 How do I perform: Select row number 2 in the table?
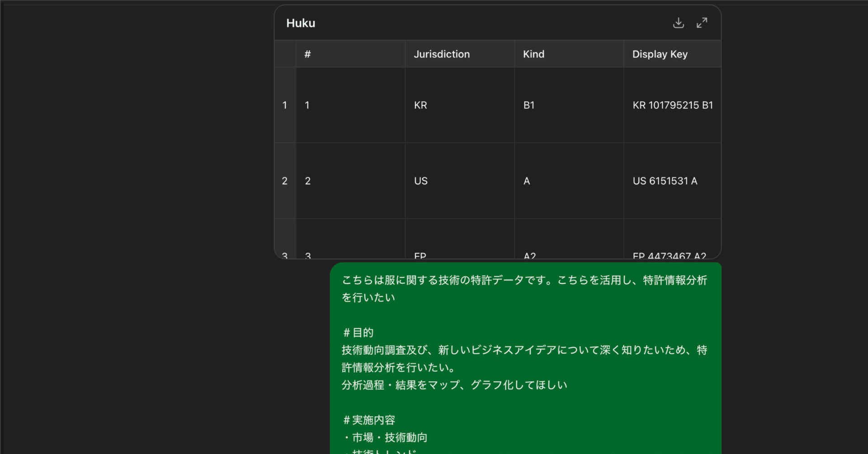(x=285, y=181)
